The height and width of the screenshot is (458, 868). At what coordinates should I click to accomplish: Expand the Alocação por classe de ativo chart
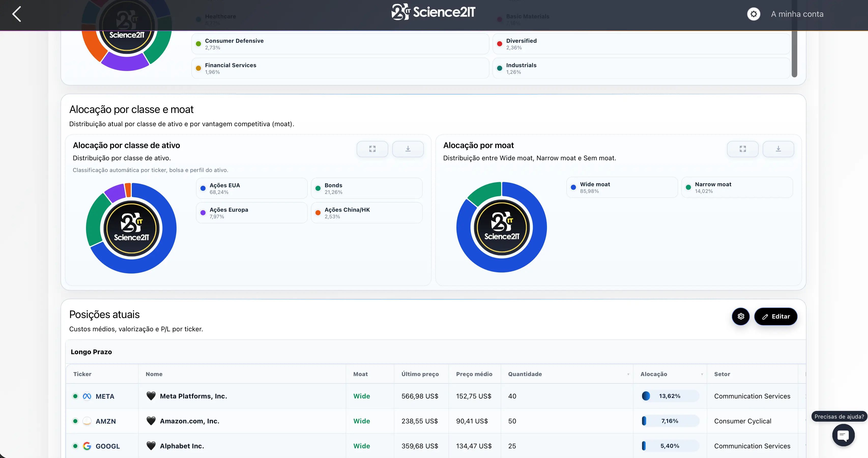click(x=372, y=149)
